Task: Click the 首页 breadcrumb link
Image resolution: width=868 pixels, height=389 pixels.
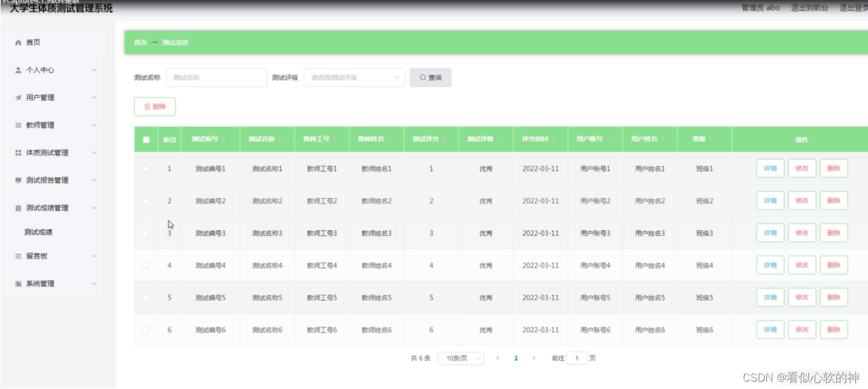Action: (141, 43)
